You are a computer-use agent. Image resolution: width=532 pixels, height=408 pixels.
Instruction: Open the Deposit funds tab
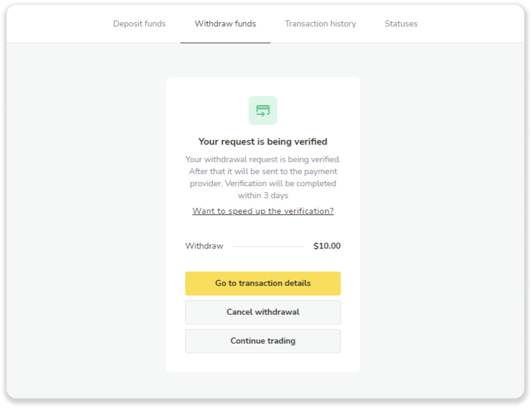(x=139, y=24)
